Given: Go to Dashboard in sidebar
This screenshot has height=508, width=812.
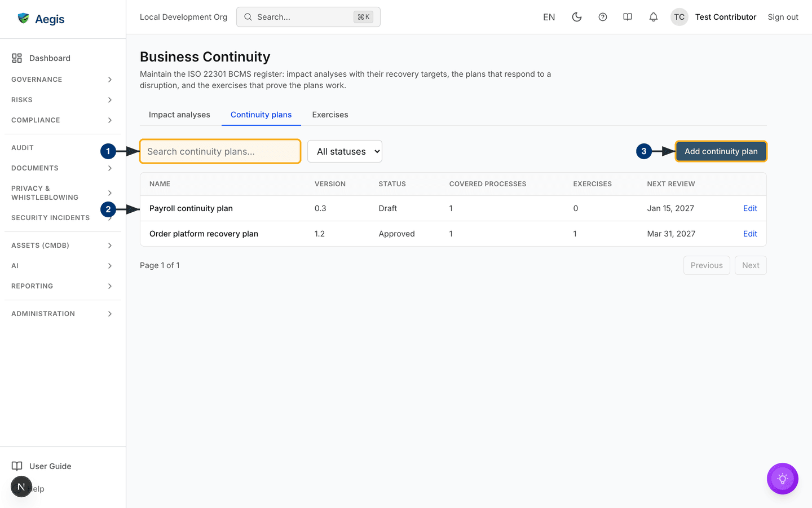Looking at the screenshot, I should (x=63, y=58).
